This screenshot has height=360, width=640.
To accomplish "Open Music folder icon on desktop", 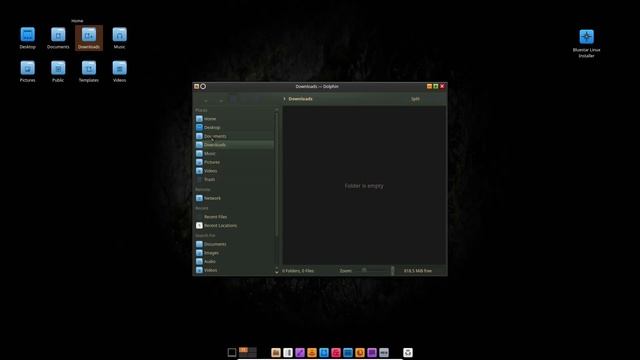I will coord(119,38).
